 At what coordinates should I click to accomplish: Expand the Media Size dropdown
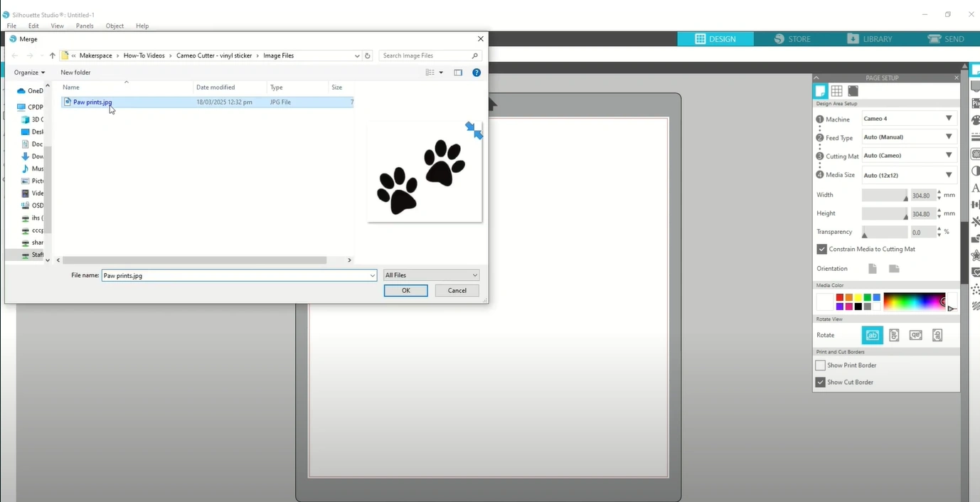coord(908,175)
